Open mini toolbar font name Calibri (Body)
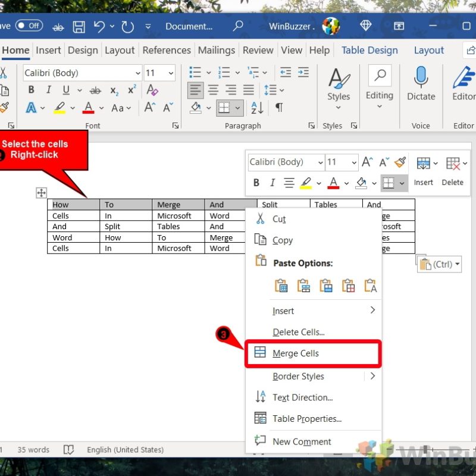The height and width of the screenshot is (476, 476). [x=286, y=162]
